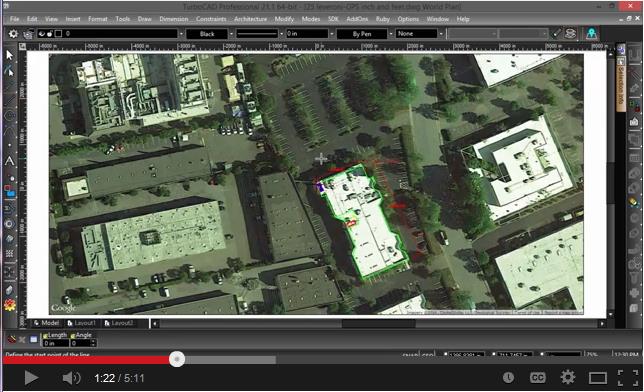Toggle the layer visibility eye icon
Viewport: 644px width, 392px height.
coord(41,34)
